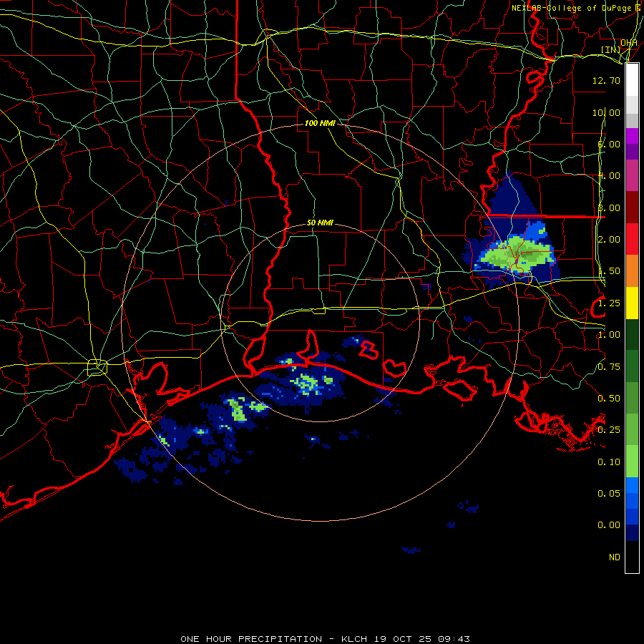The width and height of the screenshot is (644, 644).
Task: Select the 3.00 legend value
Action: [609, 208]
